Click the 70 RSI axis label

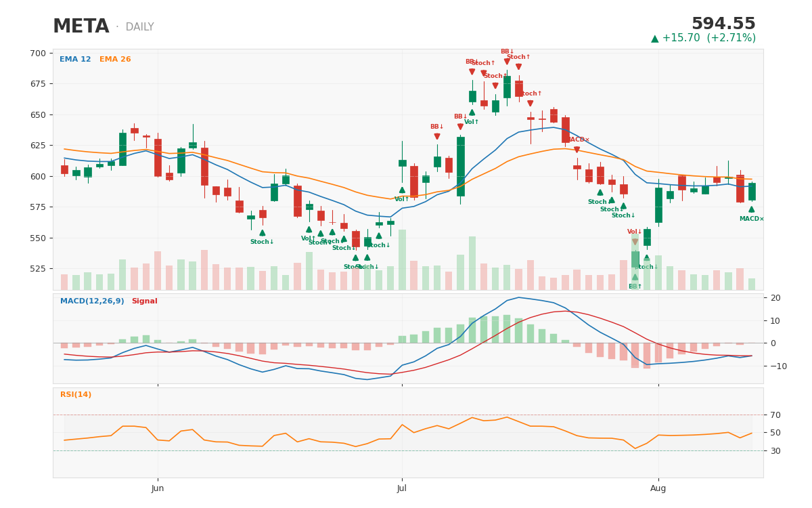(x=775, y=415)
